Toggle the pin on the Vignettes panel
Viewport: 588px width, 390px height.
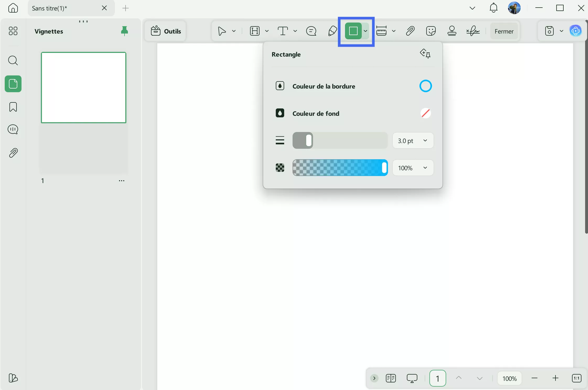[x=124, y=31]
